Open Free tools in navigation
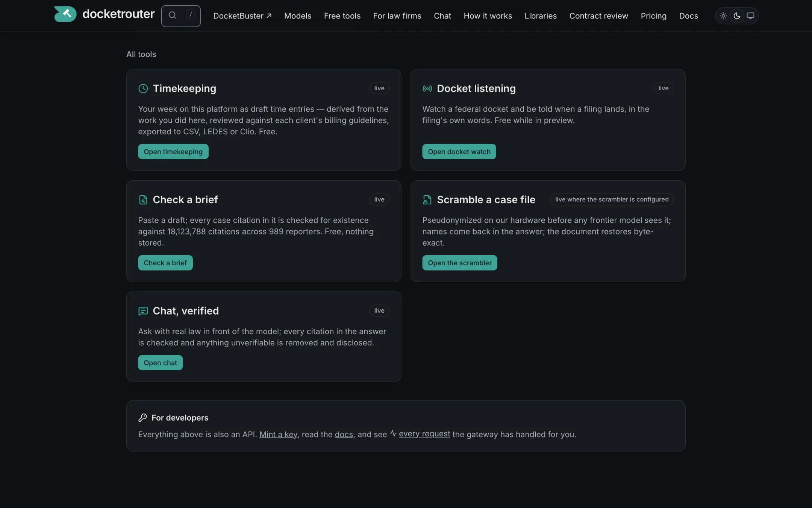Viewport: 812px width, 508px height. [x=342, y=16]
